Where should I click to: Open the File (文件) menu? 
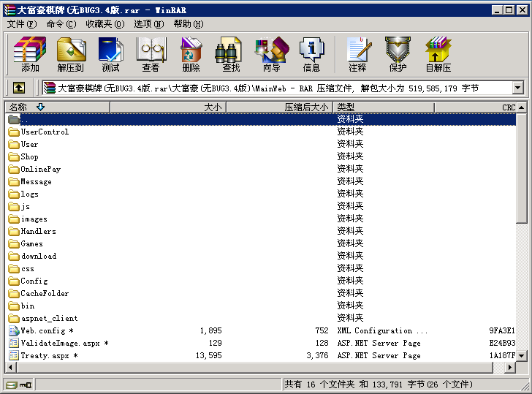coord(20,24)
